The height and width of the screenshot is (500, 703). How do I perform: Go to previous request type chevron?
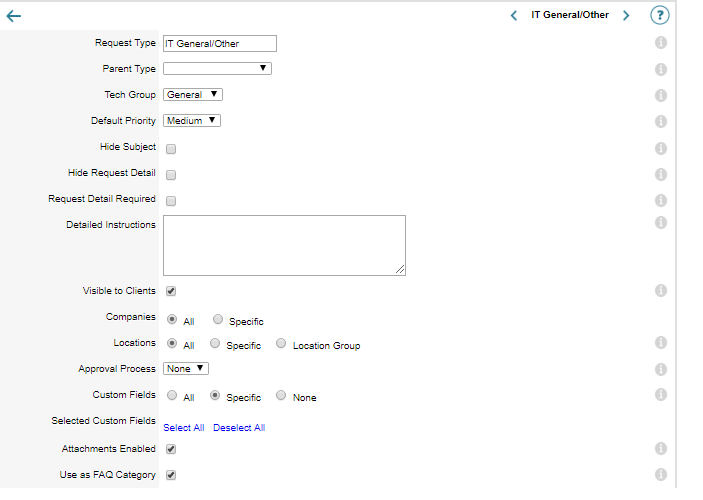pyautogui.click(x=514, y=16)
